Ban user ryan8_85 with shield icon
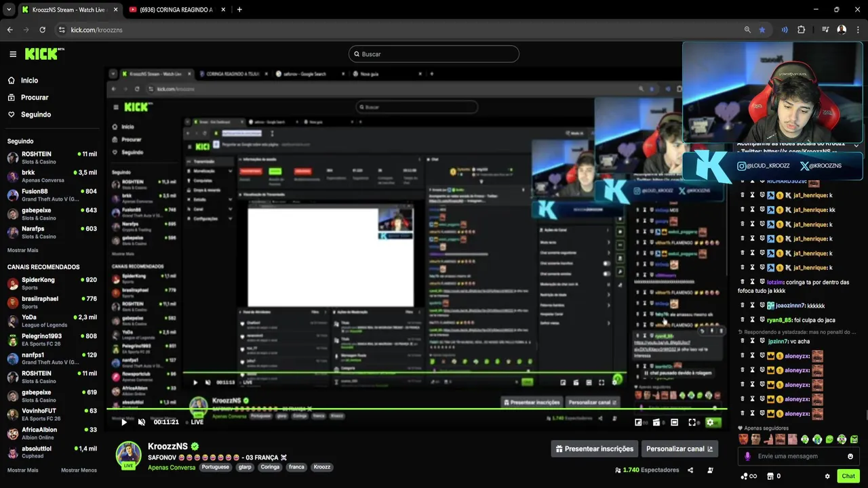Image resolution: width=868 pixels, height=488 pixels. point(762,320)
